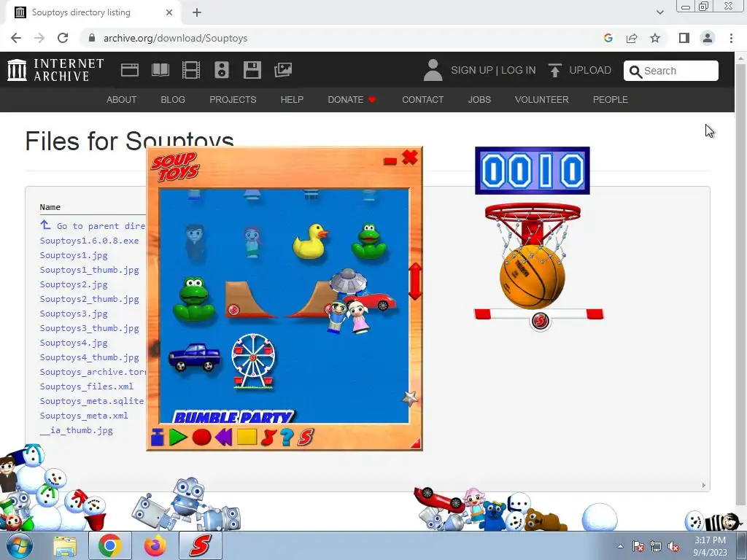Open the blue question mark help icon
This screenshot has width=747, height=560.
tap(286, 437)
